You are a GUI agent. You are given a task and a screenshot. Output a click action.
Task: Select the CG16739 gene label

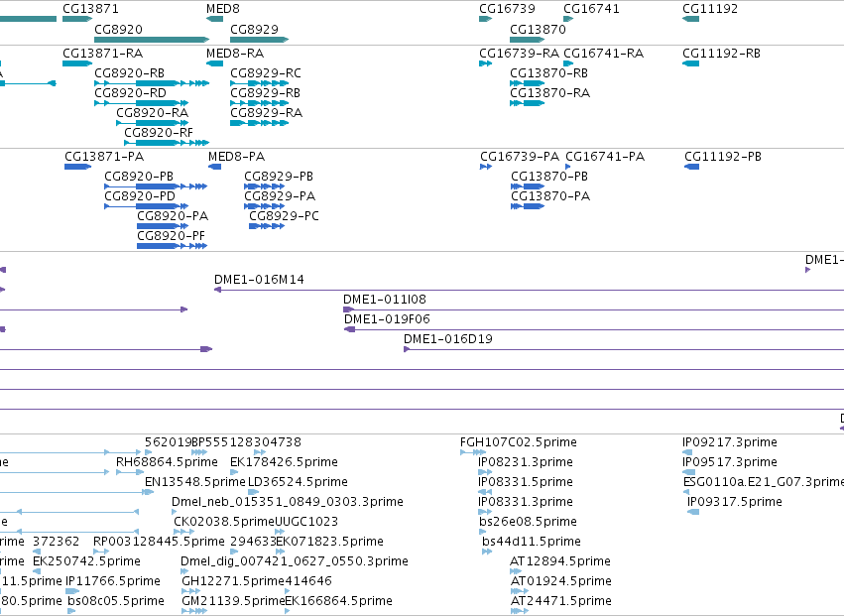pos(507,9)
